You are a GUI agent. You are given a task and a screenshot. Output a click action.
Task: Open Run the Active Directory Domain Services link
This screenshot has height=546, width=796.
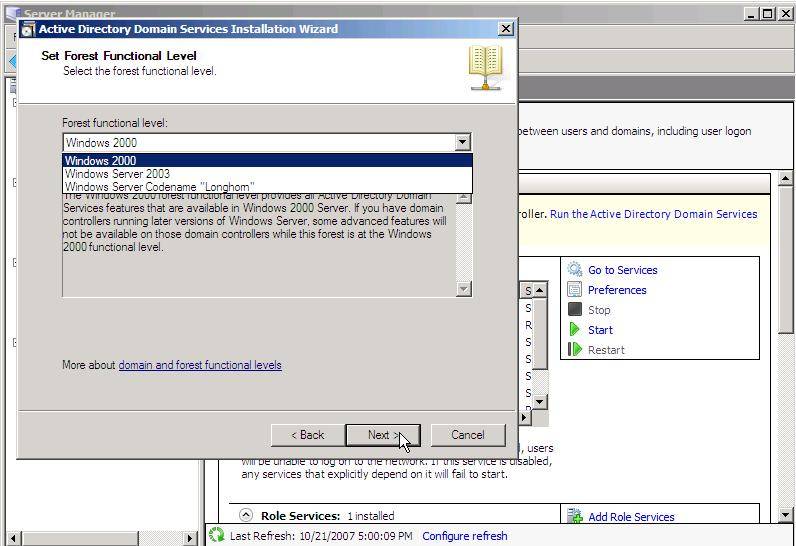click(x=653, y=214)
